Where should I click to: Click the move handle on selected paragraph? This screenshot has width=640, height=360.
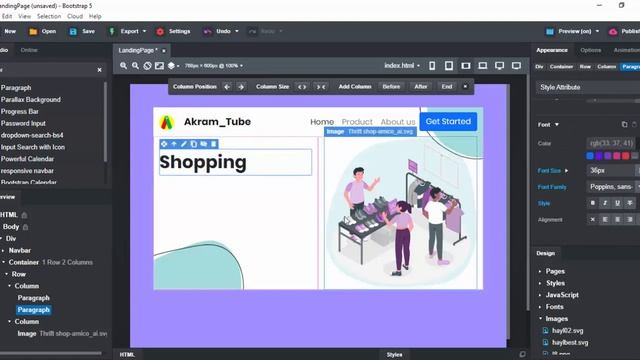[x=164, y=144]
